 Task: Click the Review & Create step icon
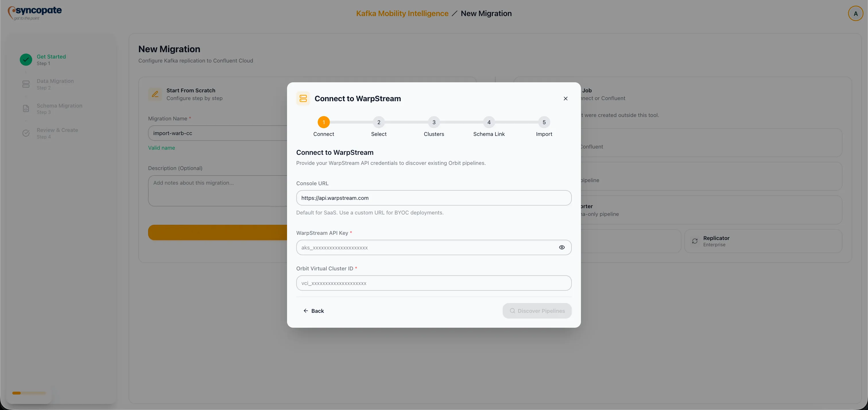pyautogui.click(x=26, y=133)
